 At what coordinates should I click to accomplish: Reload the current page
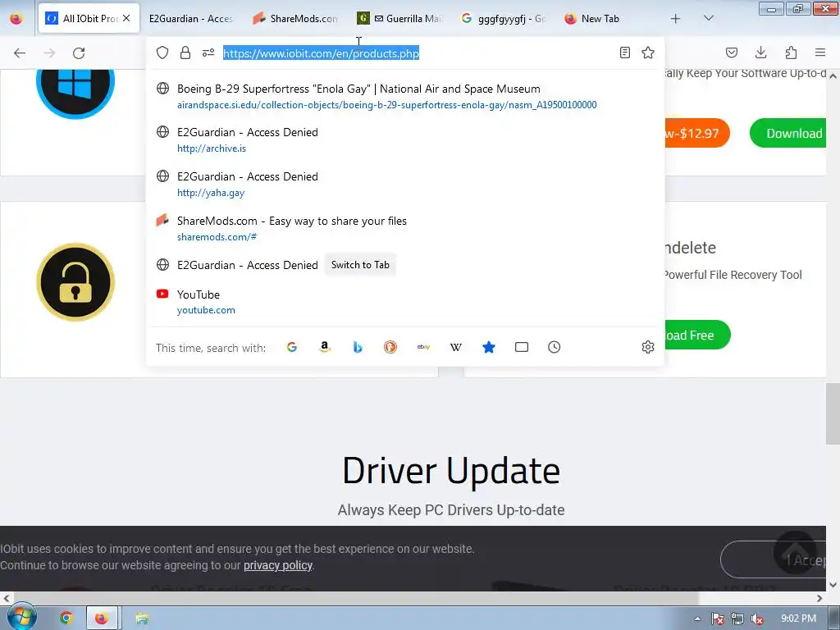click(x=79, y=53)
